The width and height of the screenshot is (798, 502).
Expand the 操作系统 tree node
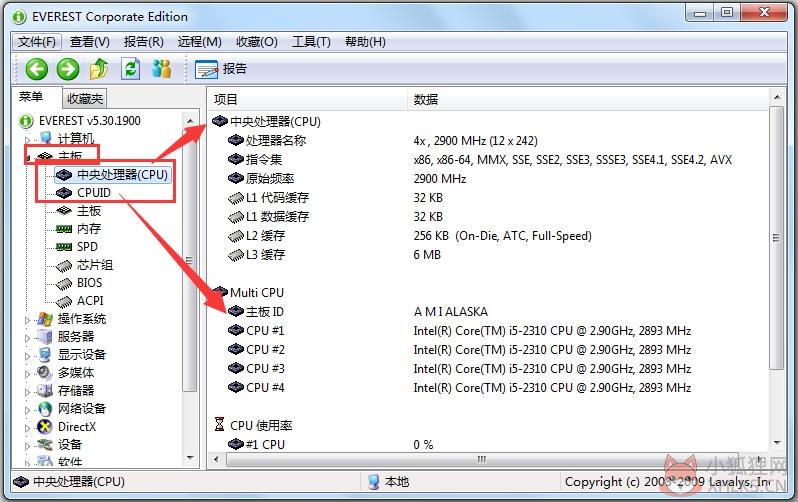pos(27,320)
